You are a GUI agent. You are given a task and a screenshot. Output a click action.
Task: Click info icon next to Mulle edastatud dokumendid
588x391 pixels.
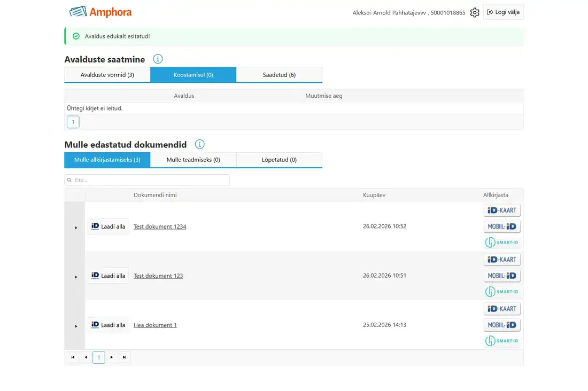pyautogui.click(x=199, y=144)
